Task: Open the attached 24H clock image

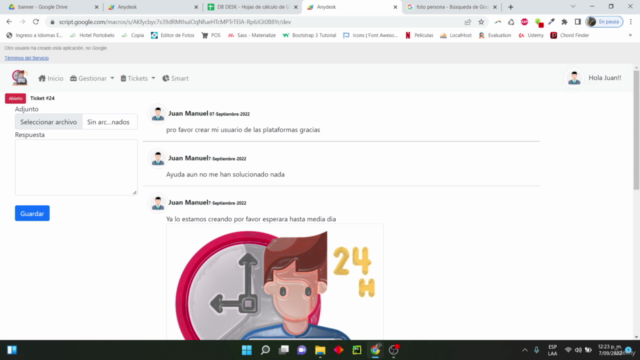Action: (x=275, y=282)
